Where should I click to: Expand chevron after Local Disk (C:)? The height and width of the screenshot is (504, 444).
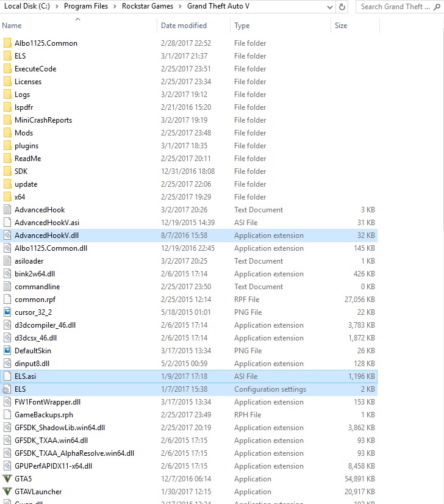57,7
